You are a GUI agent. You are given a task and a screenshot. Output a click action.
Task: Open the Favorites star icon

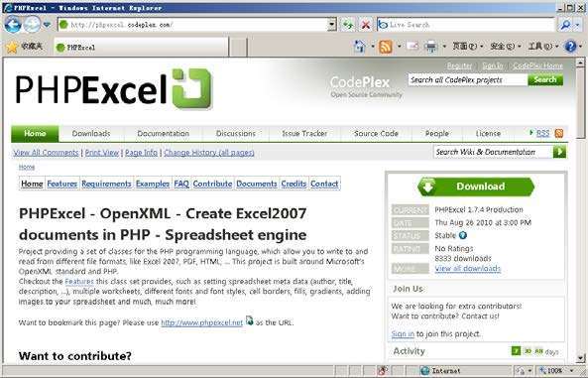click(12, 47)
